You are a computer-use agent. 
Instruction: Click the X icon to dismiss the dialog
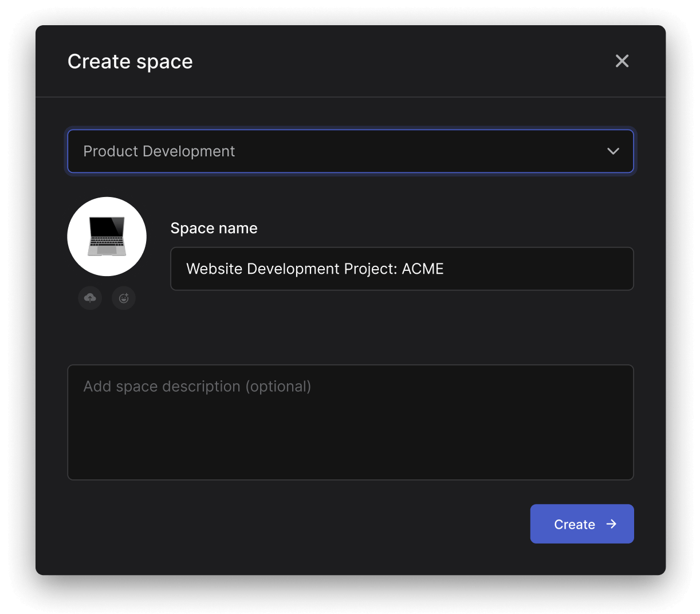pyautogui.click(x=622, y=61)
